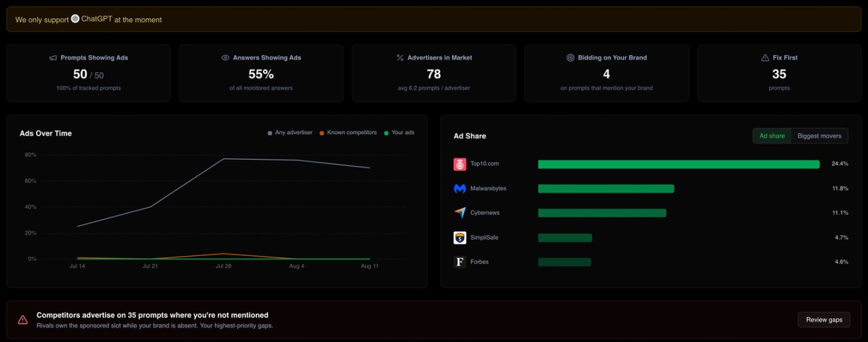This screenshot has height=342, width=868.
Task: Click the Fix First value 35
Action: 779,74
